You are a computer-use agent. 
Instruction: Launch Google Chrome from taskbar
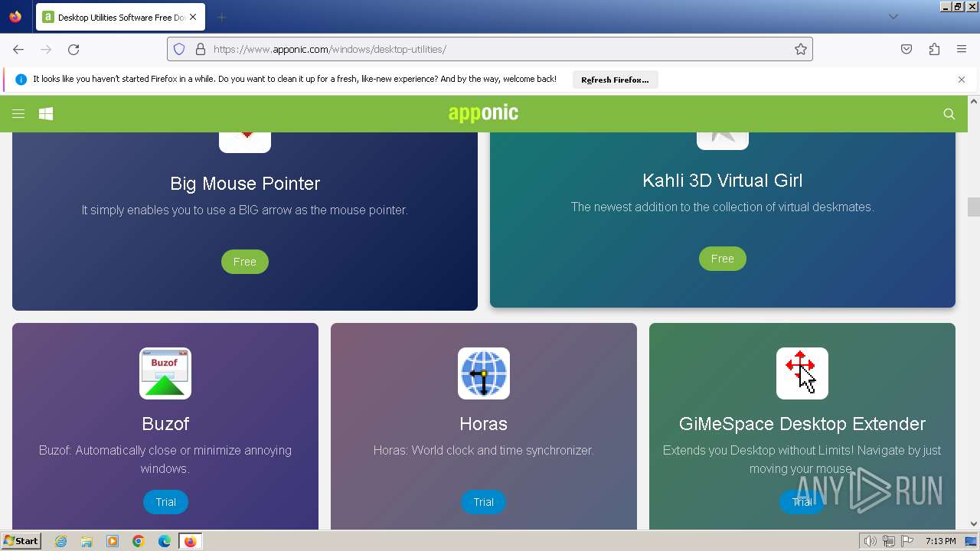pyautogui.click(x=139, y=541)
